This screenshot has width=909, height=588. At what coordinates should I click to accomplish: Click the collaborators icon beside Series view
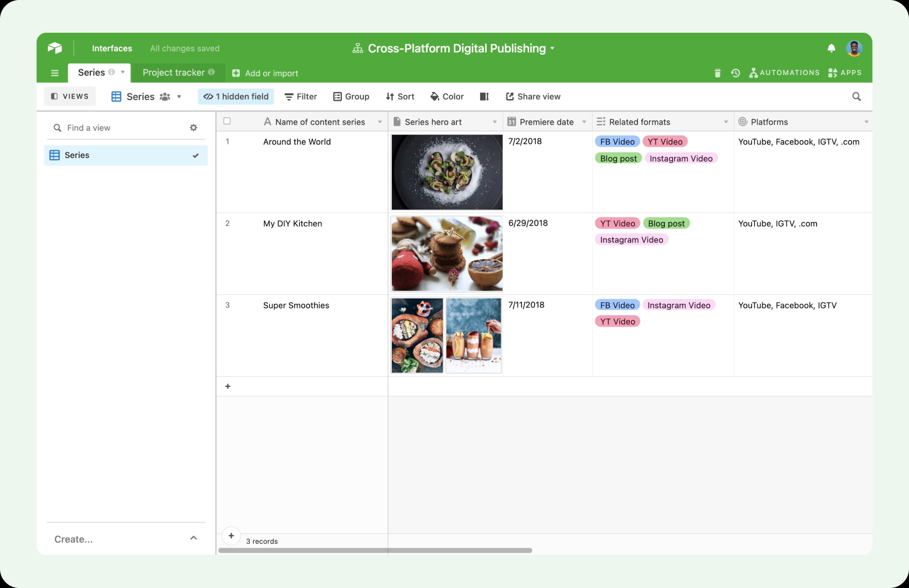(165, 97)
